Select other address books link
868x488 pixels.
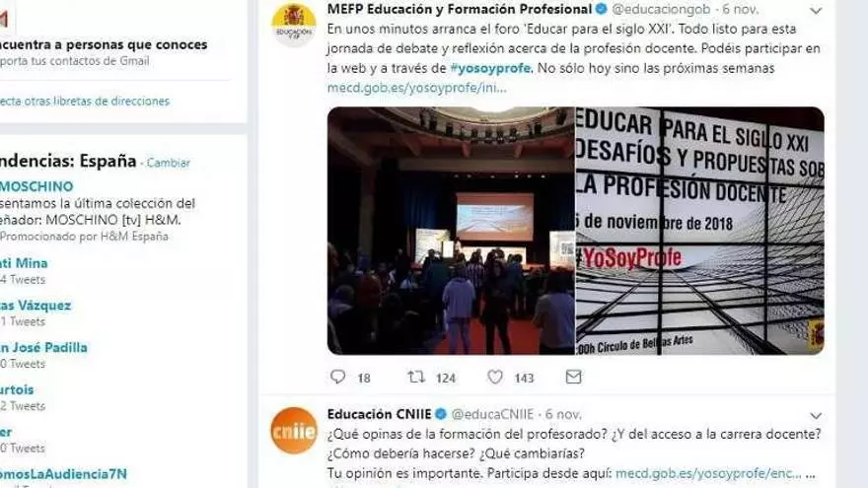85,102
